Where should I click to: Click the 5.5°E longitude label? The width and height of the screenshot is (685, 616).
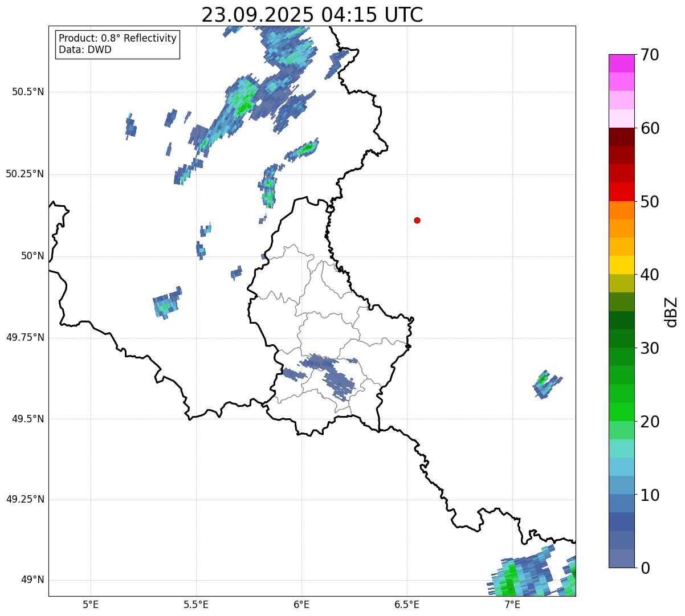click(196, 604)
